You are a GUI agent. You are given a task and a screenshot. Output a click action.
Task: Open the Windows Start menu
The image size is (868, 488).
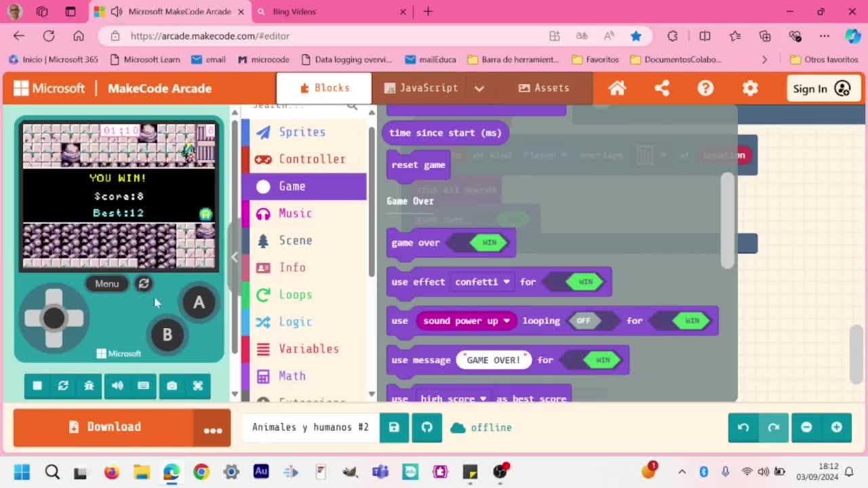pos(22,472)
